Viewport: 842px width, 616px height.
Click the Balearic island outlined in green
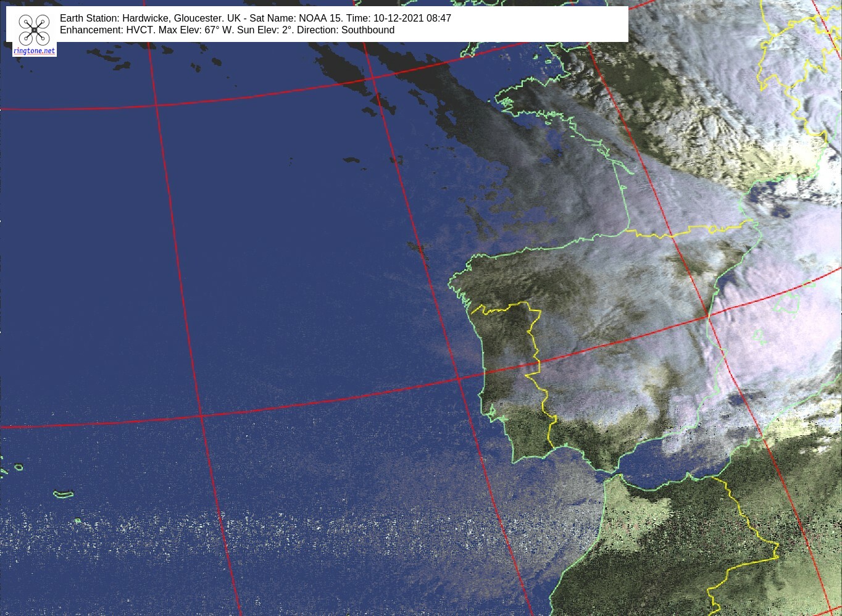pos(786,302)
